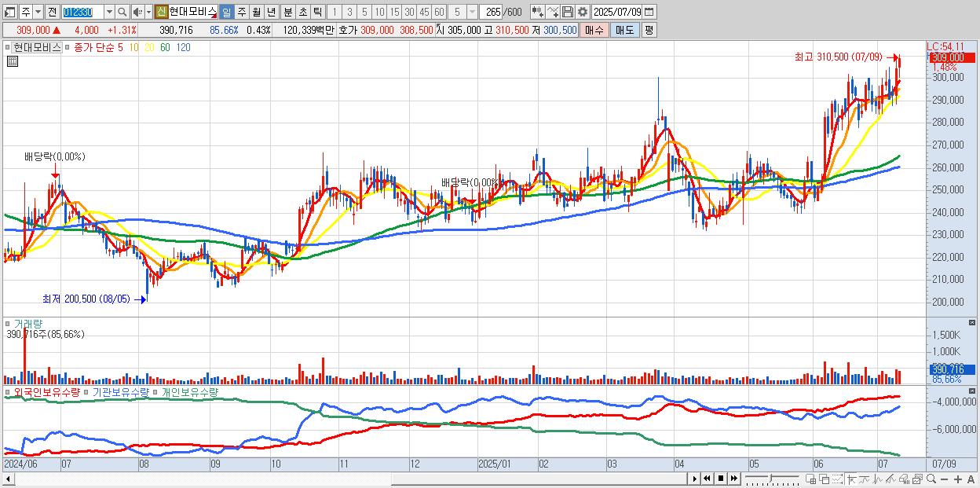The image size is (980, 488).
Task: Click the 현대모비스 chart legend label
Action: [36, 47]
